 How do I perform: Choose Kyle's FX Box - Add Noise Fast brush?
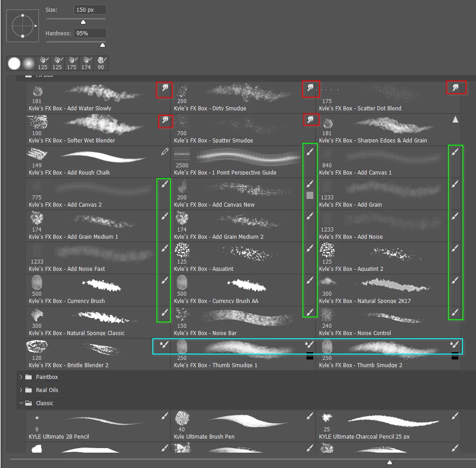click(98, 258)
